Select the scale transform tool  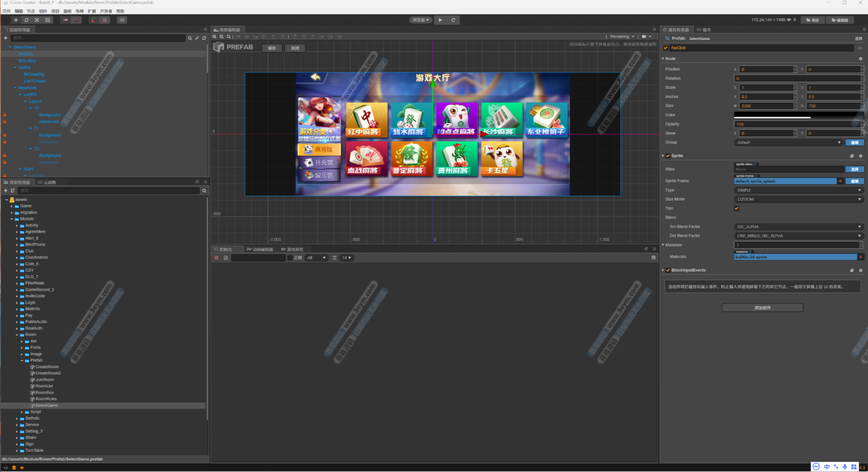click(x=37, y=20)
